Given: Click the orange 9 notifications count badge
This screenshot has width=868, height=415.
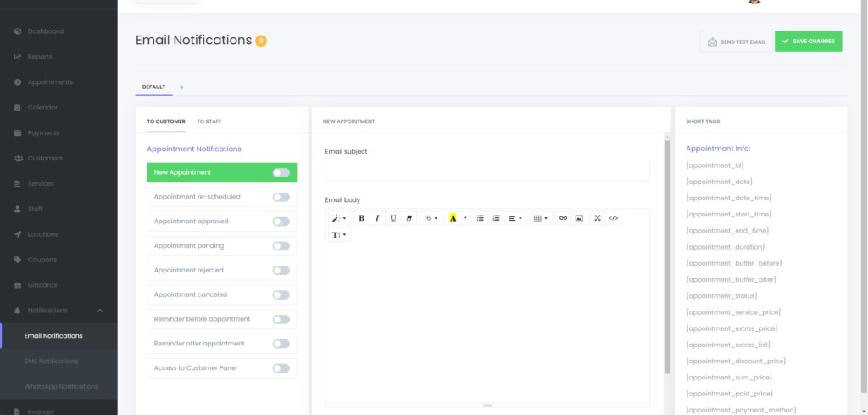Looking at the screenshot, I should tap(261, 41).
